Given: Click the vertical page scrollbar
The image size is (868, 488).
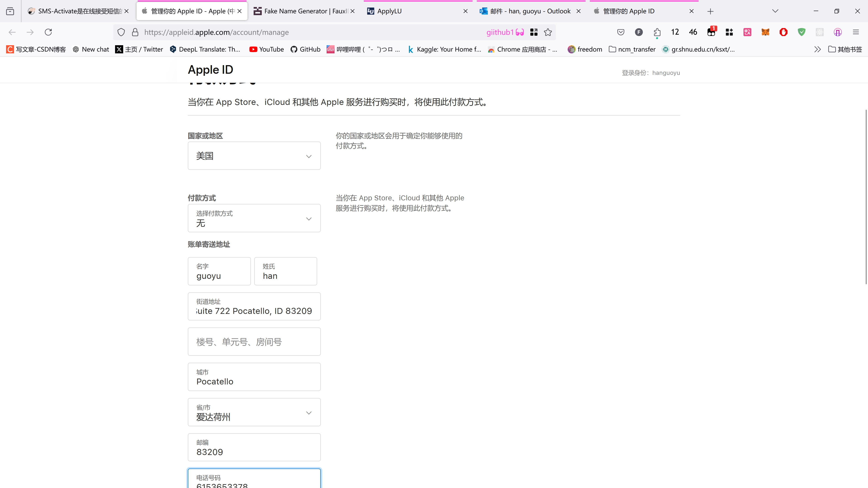Looking at the screenshot, I should (x=866, y=197).
